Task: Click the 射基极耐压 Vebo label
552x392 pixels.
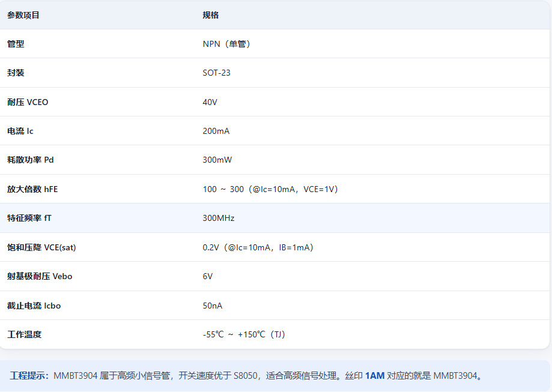Action: (40, 276)
